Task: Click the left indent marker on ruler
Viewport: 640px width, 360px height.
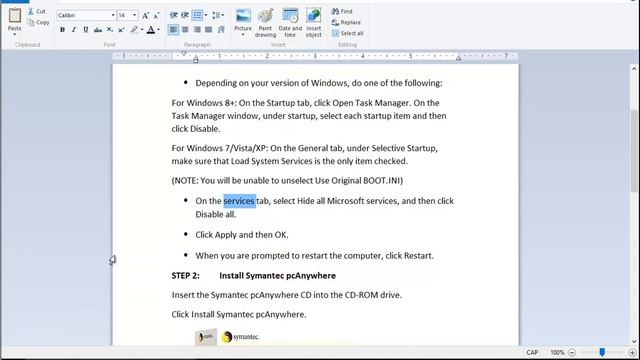Action: pyautogui.click(x=196, y=60)
